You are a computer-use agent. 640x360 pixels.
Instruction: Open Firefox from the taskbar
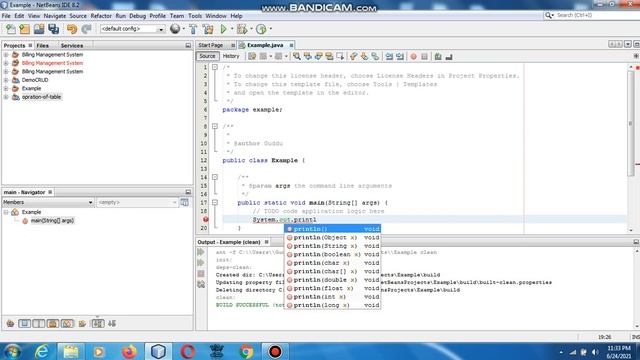coord(129,351)
